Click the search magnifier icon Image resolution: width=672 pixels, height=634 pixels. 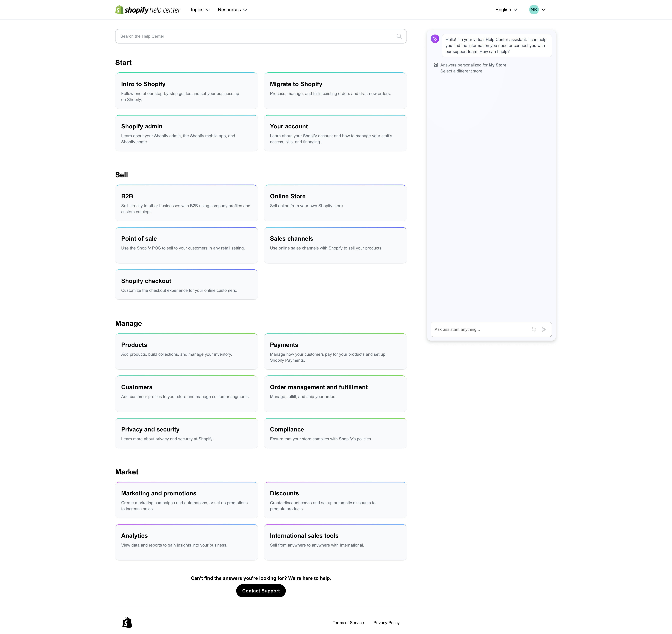399,36
